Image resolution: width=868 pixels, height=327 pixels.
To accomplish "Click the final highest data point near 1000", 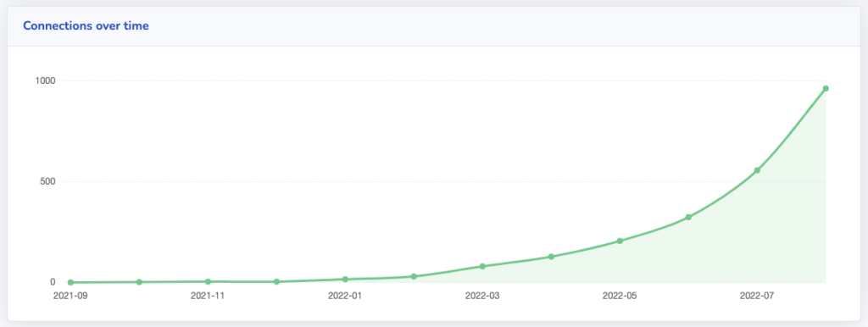I will [x=826, y=89].
